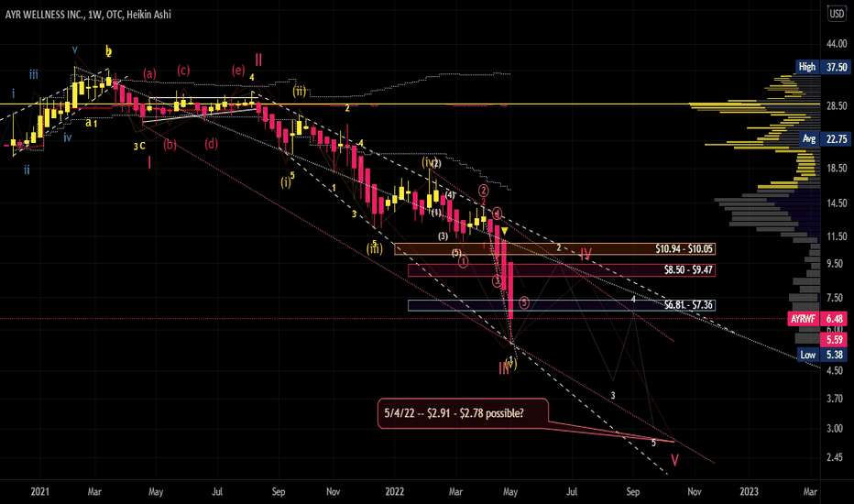The image size is (854, 504).
Task: Click the blue iii wave label
Action: 34,74
